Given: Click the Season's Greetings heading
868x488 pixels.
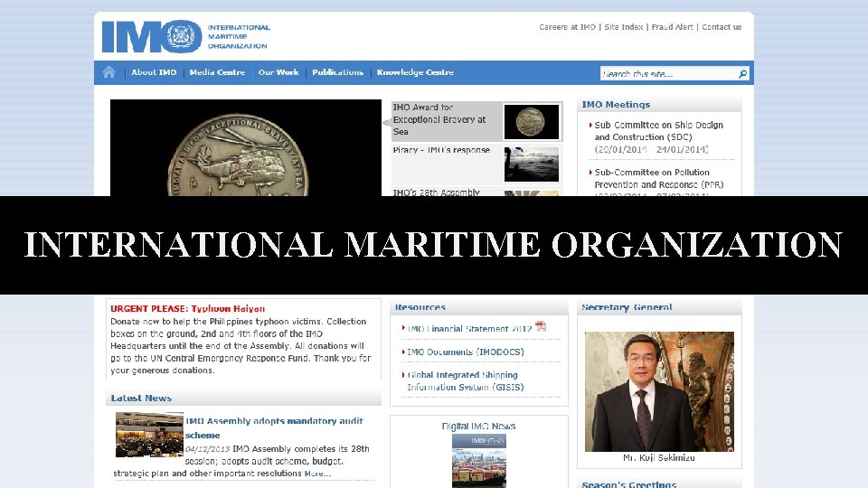Looking at the screenshot, I should pos(629,484).
